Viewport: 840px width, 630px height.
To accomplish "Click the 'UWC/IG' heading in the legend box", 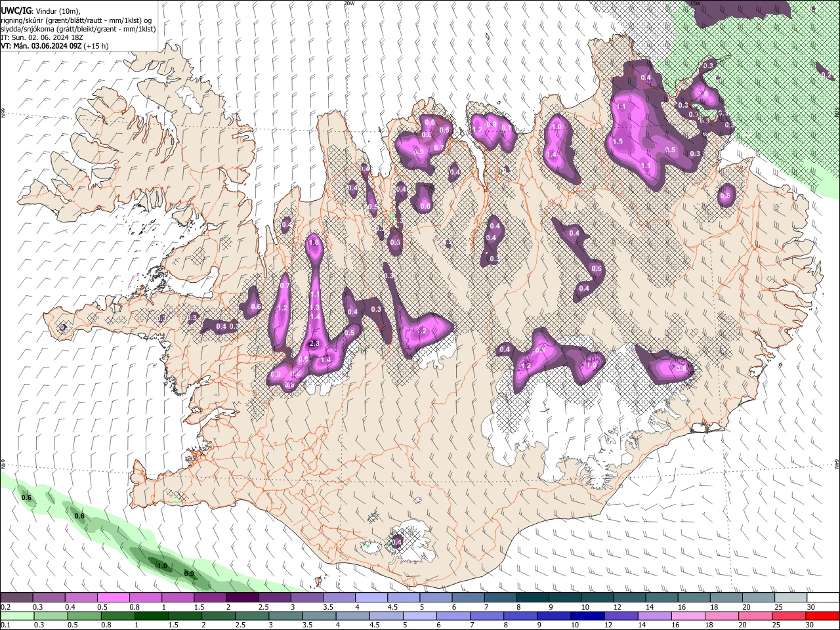I will pos(15,10).
